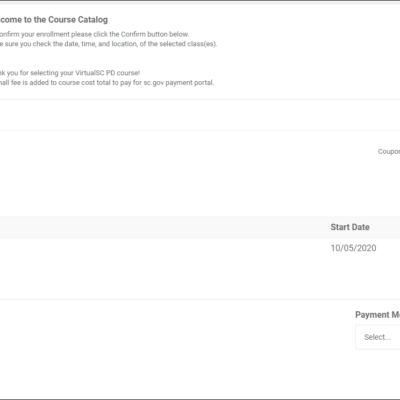Click the 'check the date, time, and location' sentence
The height and width of the screenshot is (400, 400).
coord(108,44)
